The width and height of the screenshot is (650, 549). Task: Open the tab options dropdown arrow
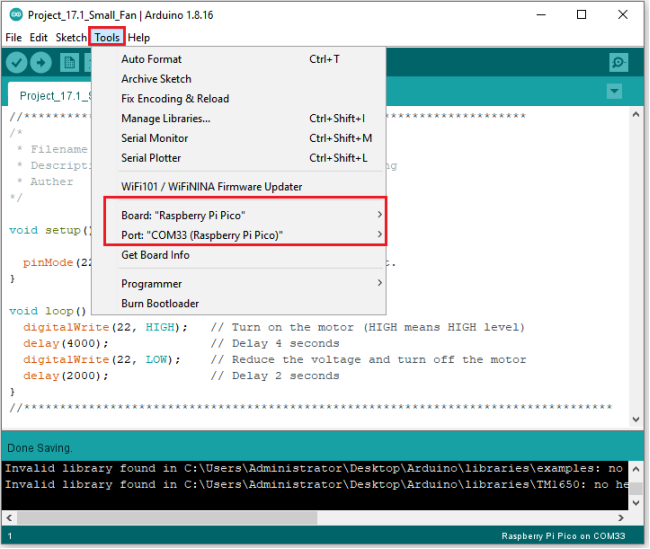click(614, 91)
